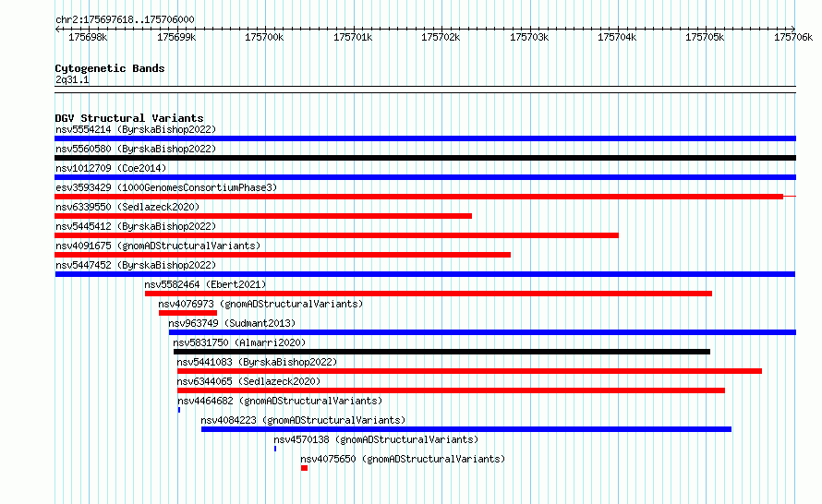Viewport: 822px width, 504px height.
Task: Click the 175703k ruler label
Action: (x=529, y=37)
